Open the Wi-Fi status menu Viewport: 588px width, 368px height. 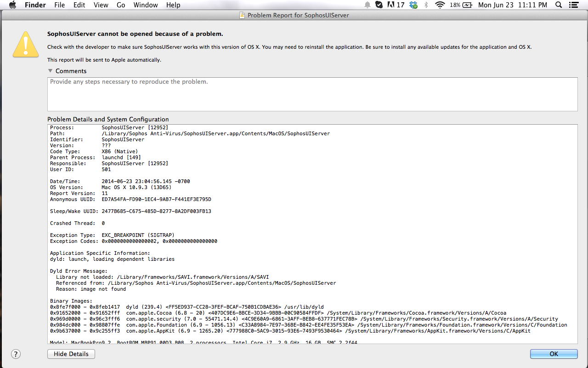coord(440,5)
